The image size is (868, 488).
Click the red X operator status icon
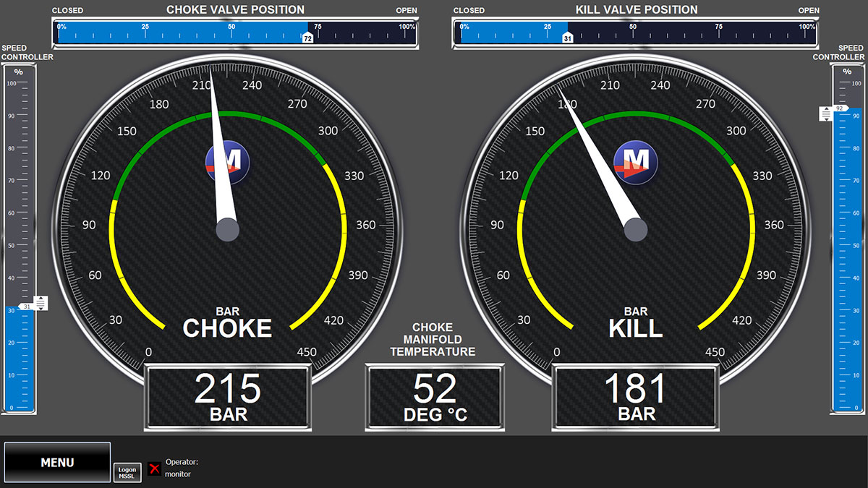pos(154,468)
